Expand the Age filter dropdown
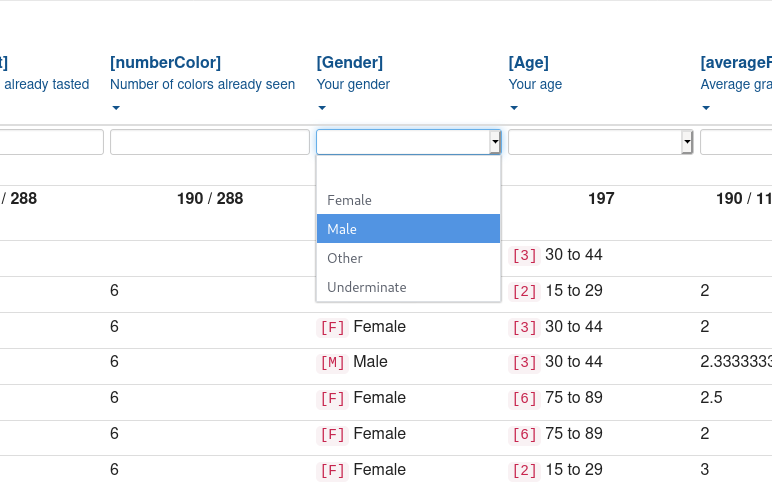This screenshot has height=483, width=772. click(686, 143)
